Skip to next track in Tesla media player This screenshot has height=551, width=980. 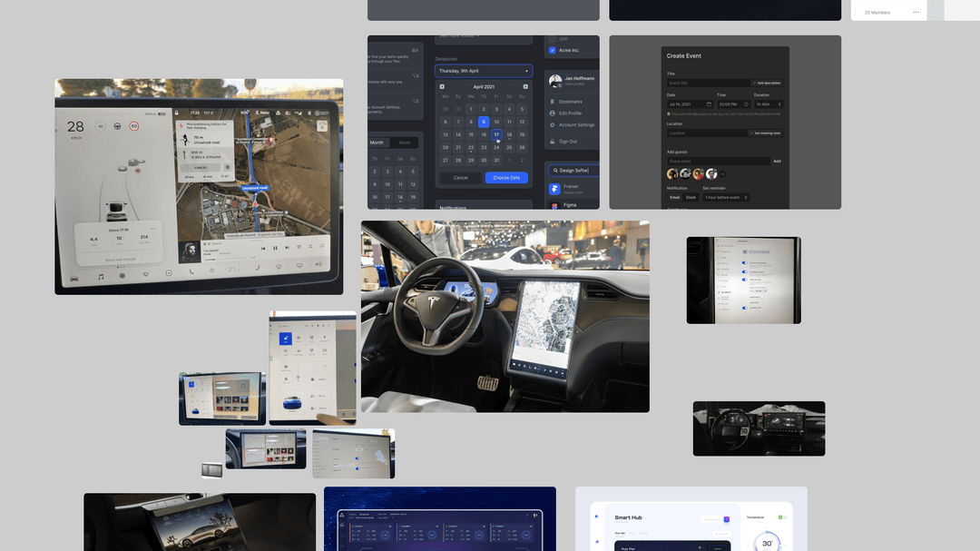tap(287, 248)
